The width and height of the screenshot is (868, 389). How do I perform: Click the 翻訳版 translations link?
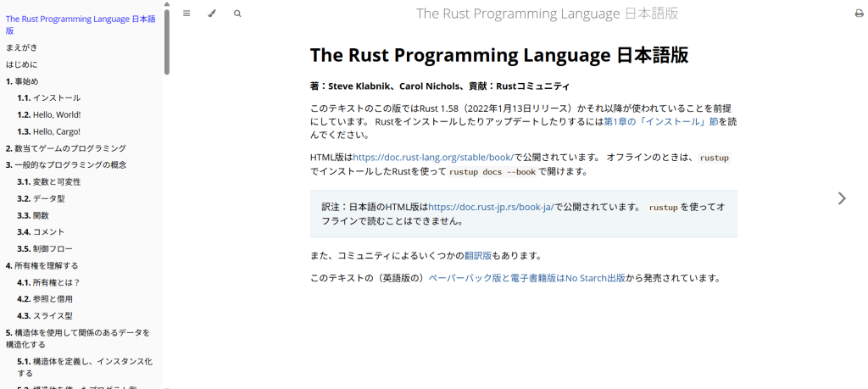478,255
